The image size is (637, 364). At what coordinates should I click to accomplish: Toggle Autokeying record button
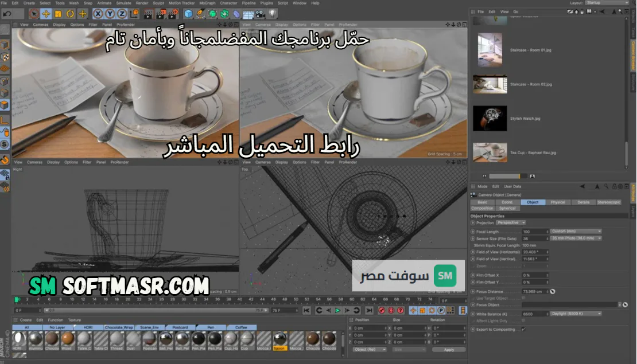coord(391,311)
